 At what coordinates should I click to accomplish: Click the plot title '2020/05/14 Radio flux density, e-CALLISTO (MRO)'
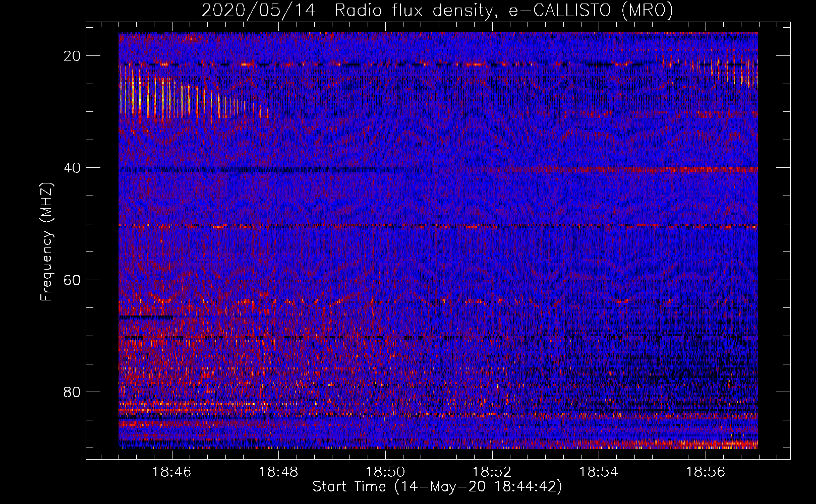(x=437, y=10)
